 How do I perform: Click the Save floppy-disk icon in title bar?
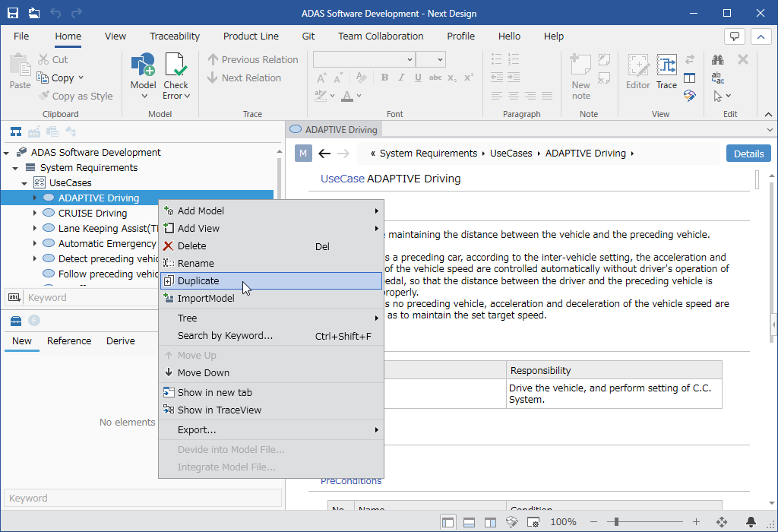pyautogui.click(x=13, y=13)
